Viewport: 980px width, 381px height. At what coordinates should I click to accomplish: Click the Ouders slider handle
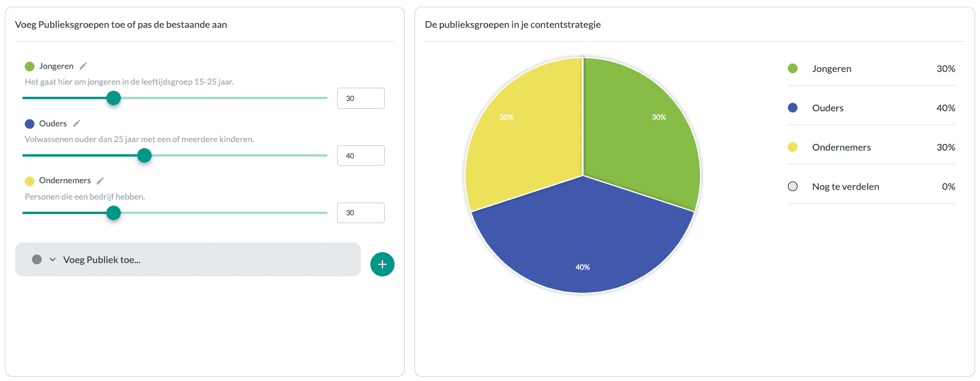[x=144, y=155]
